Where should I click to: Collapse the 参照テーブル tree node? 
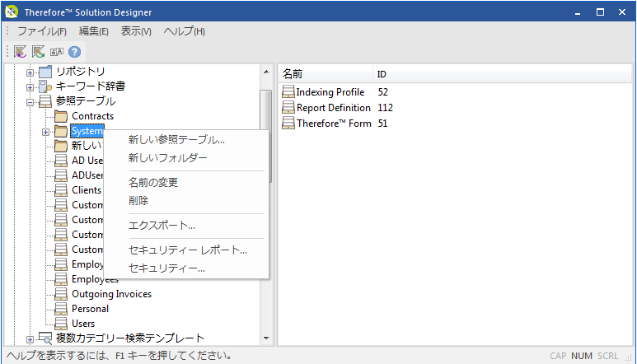[30, 102]
